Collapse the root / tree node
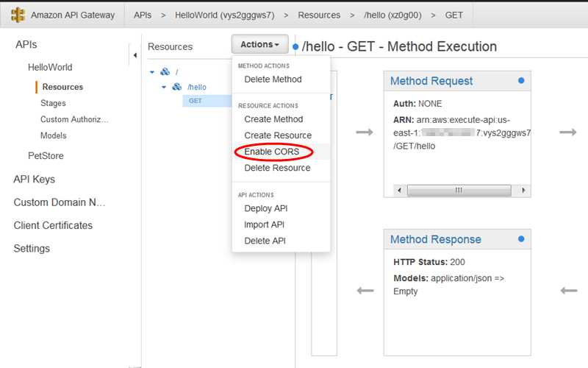 coord(152,71)
